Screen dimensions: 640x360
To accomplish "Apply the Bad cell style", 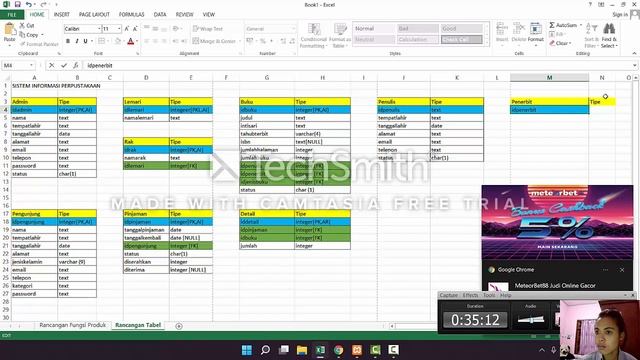I will 418,29.
